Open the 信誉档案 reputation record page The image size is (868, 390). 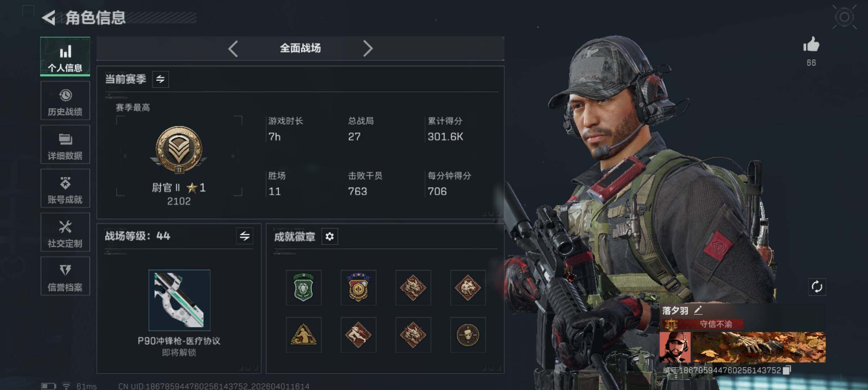click(x=65, y=276)
